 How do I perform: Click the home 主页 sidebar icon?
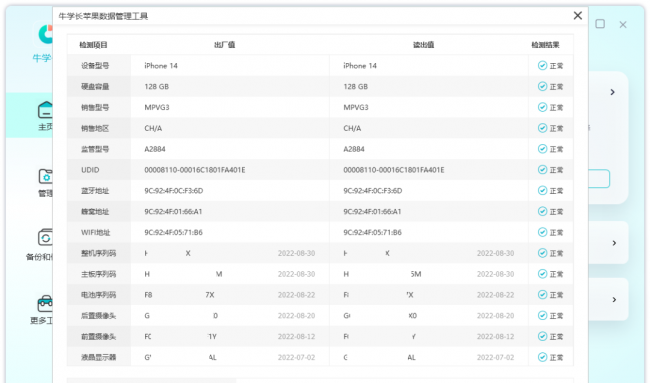[45, 110]
